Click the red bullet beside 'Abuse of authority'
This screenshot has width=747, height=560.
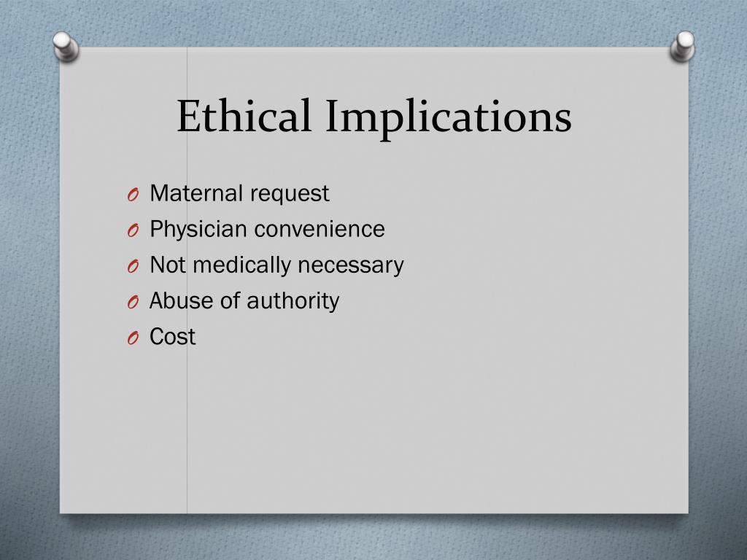133,303
